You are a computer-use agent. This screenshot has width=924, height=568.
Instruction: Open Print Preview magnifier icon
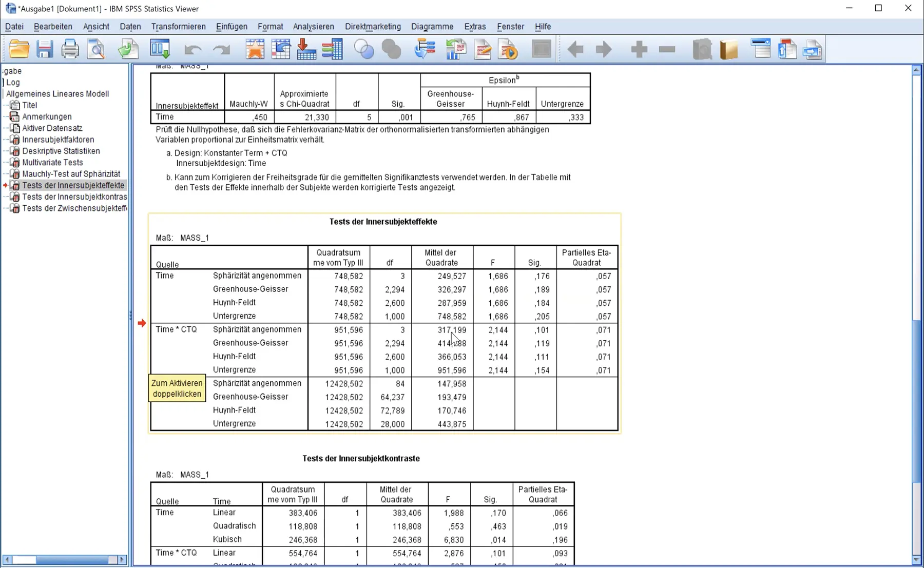[x=96, y=49]
